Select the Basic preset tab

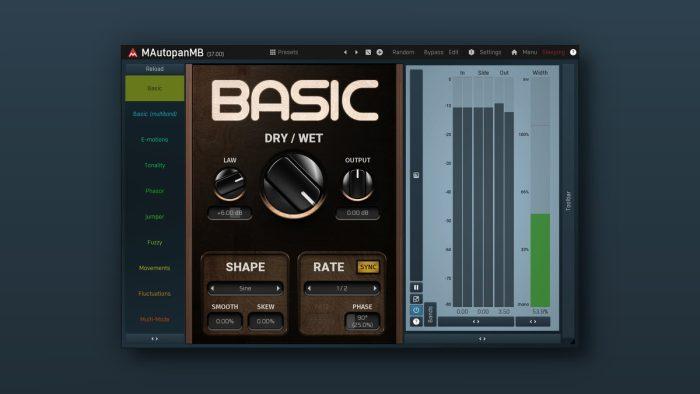pos(154,88)
